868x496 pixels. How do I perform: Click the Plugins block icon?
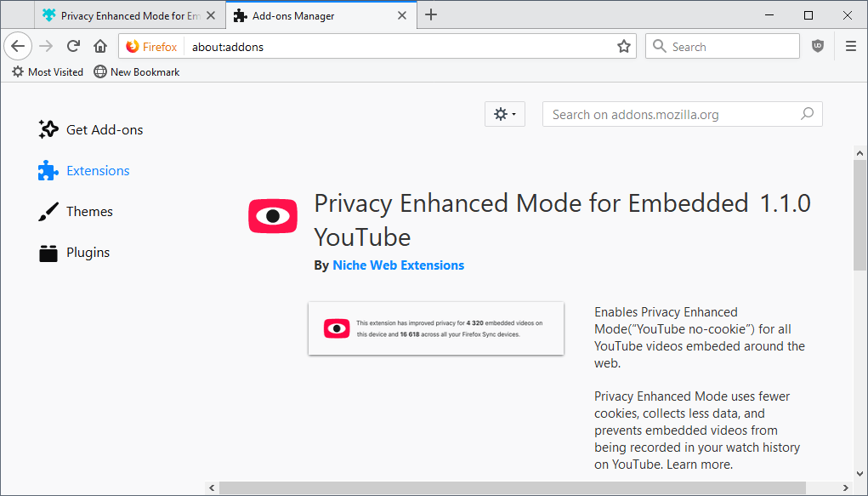coord(48,254)
